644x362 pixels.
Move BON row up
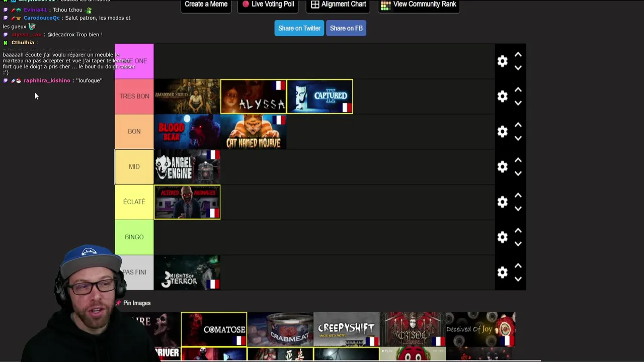pos(518,125)
